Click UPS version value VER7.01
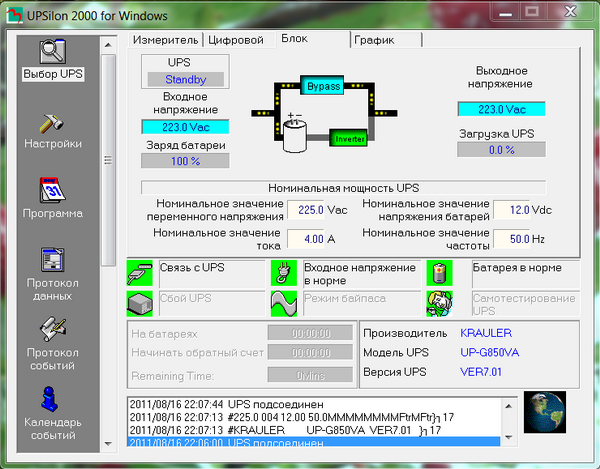 481,372
